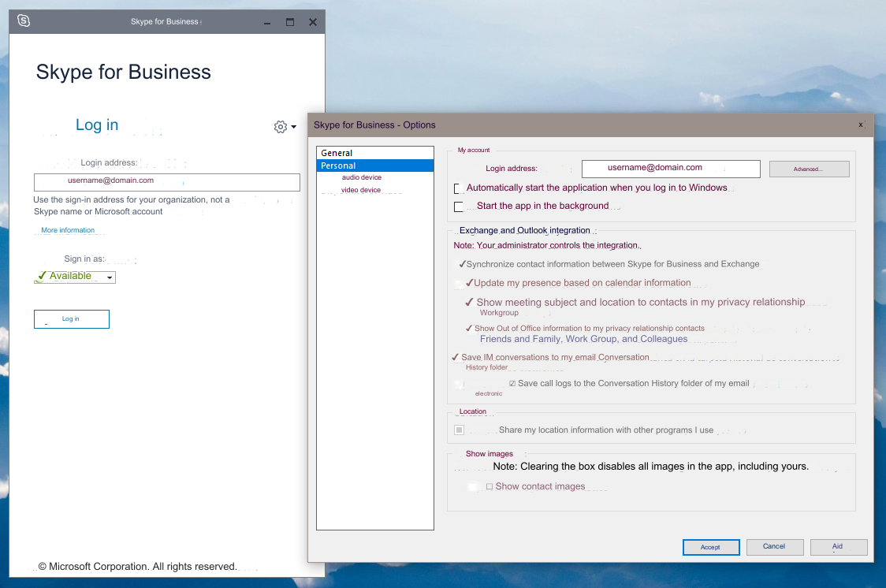Toggle Show meeting subject and location option
Viewport: 886px width, 588px height.
(x=469, y=302)
